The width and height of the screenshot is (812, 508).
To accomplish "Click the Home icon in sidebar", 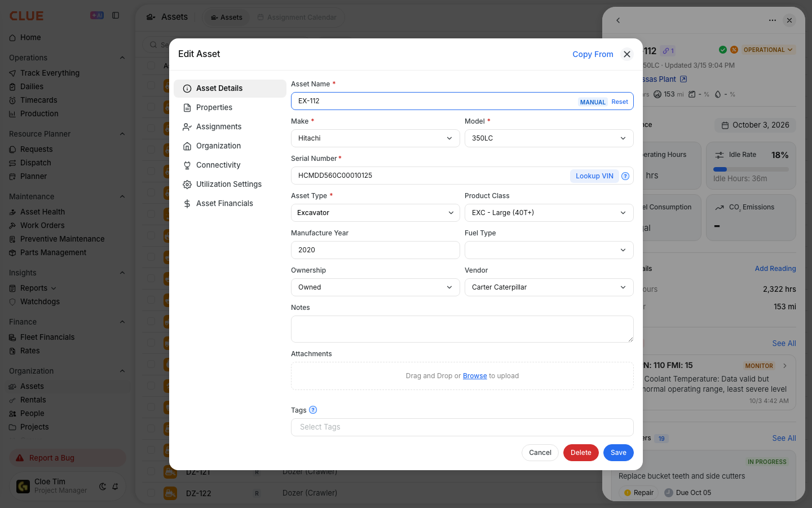I will [x=12, y=38].
